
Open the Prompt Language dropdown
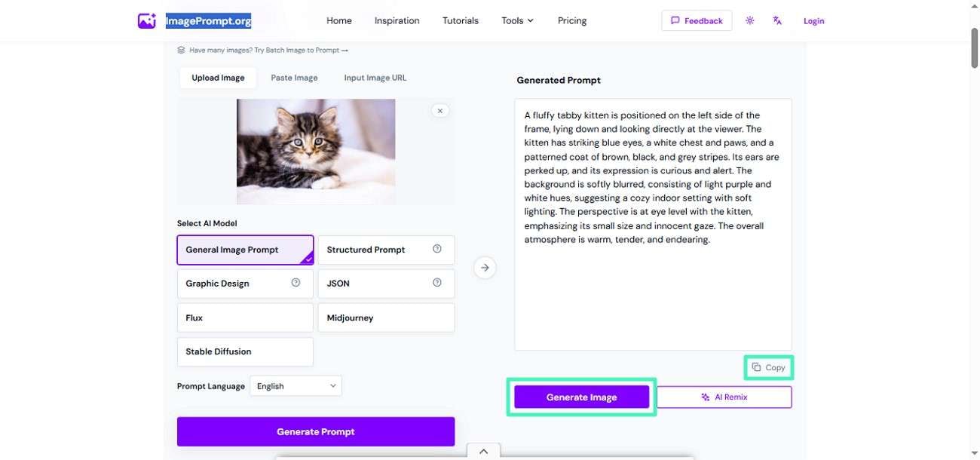[x=296, y=386]
